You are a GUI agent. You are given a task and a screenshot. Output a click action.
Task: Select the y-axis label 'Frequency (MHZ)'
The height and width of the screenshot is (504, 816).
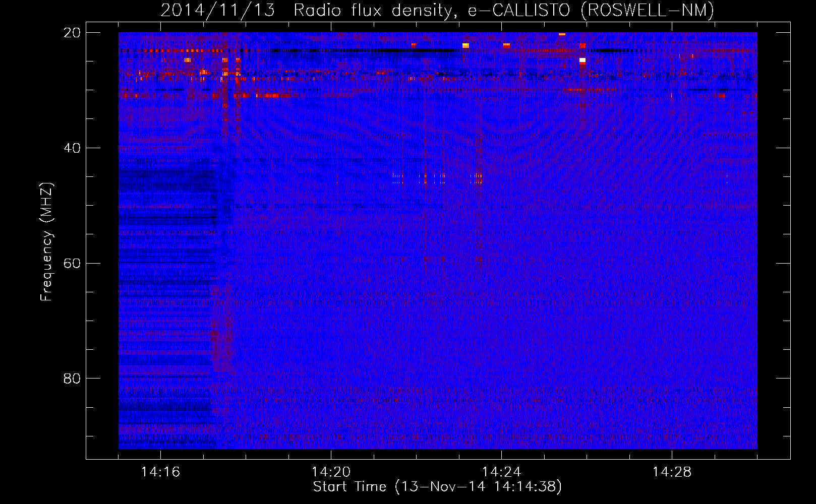[46, 242]
